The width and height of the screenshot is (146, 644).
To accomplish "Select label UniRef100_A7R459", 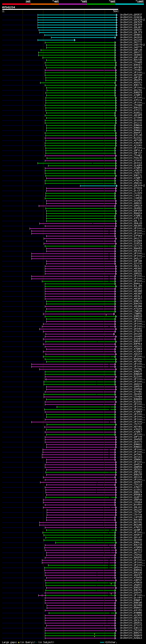I will tap(131, 578).
